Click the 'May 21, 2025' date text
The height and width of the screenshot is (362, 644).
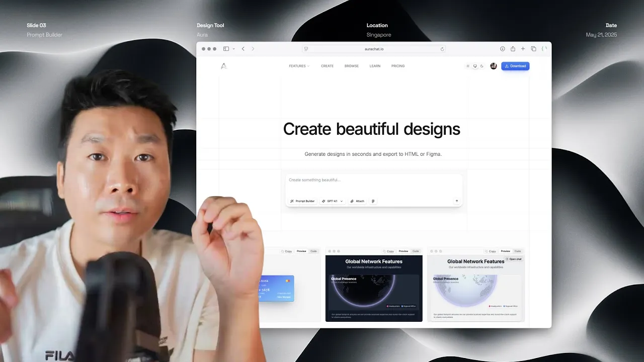pyautogui.click(x=601, y=35)
